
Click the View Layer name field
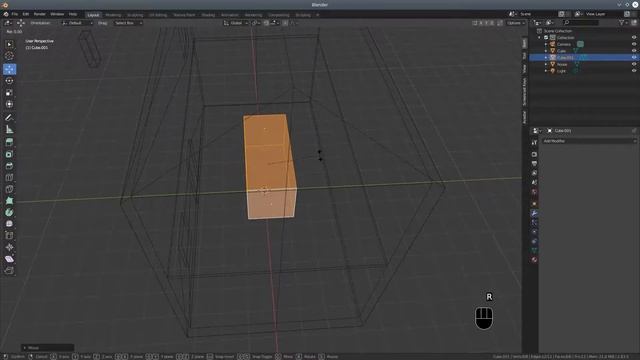603,14
